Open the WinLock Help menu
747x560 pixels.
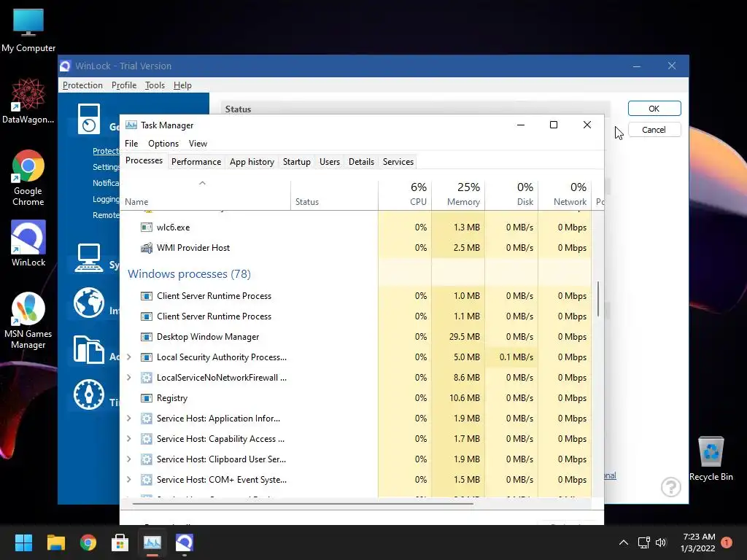182,85
